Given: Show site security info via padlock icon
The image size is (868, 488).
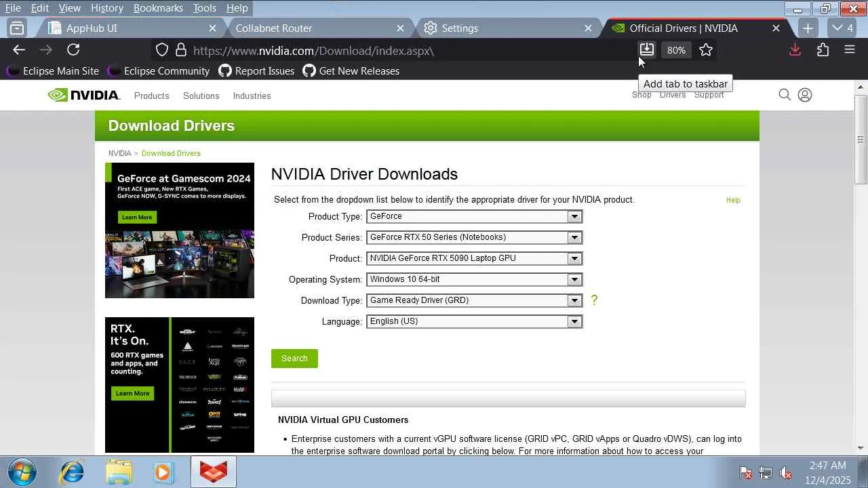Looking at the screenshot, I should (180, 50).
